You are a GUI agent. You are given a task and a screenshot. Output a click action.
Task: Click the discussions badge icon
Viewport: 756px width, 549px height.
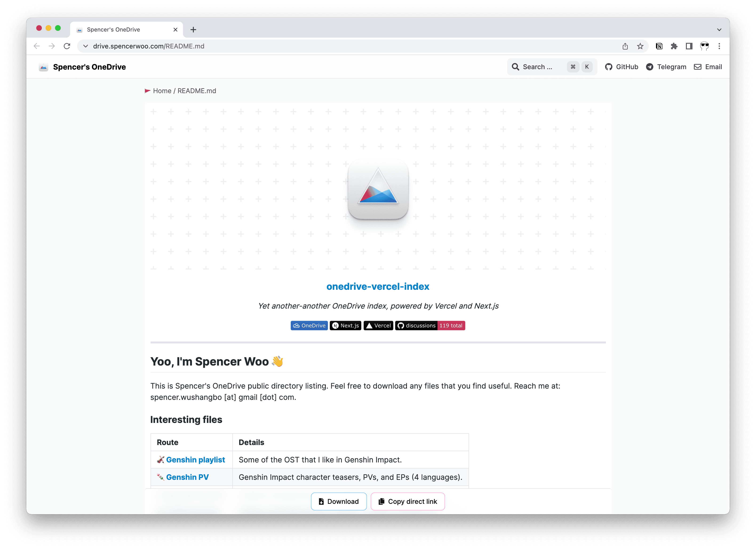click(x=417, y=325)
